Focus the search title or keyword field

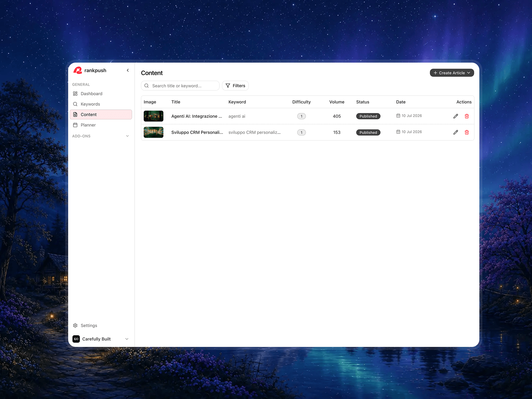[x=180, y=86]
